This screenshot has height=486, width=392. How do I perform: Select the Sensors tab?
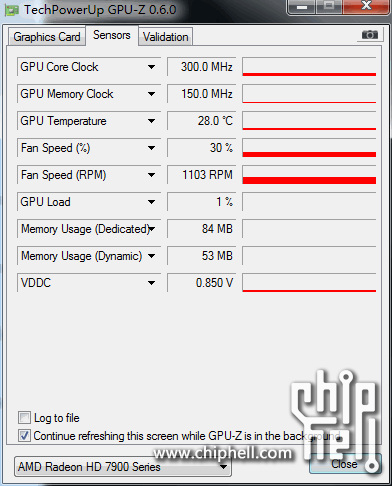[112, 35]
